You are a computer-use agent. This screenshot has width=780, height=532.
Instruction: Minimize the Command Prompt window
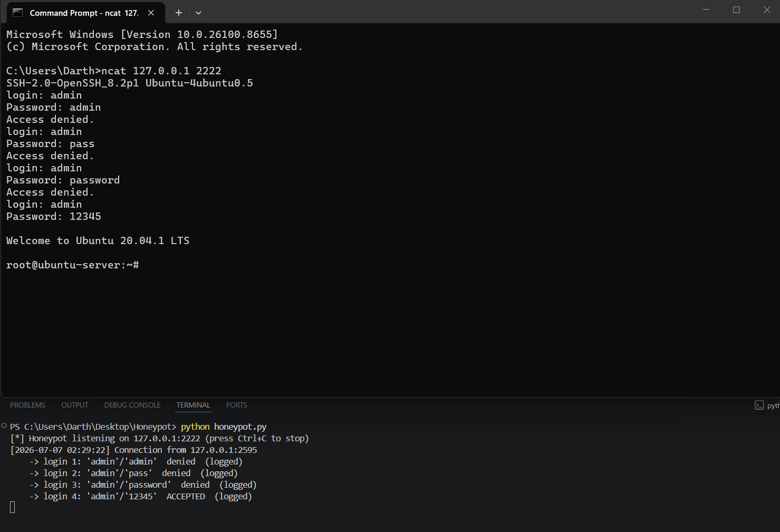tap(706, 10)
